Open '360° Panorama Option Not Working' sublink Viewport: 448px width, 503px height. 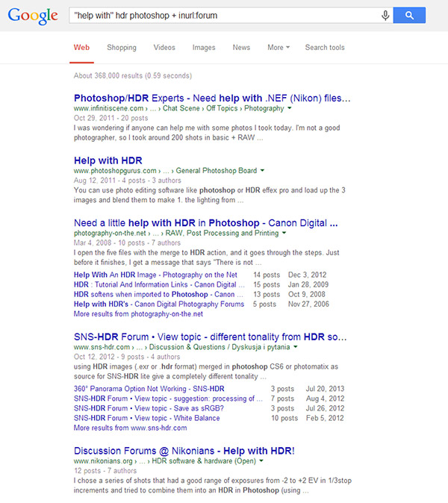pos(149,389)
